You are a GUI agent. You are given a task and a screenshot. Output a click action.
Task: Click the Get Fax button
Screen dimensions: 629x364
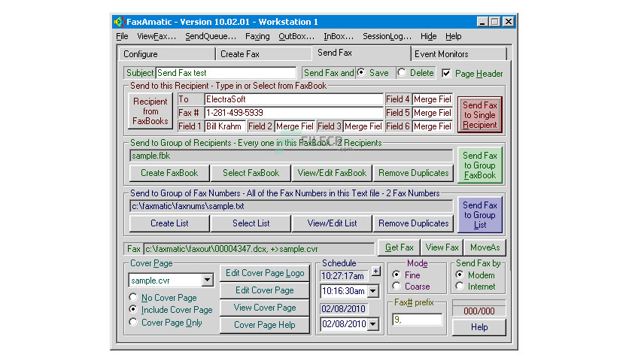(399, 247)
